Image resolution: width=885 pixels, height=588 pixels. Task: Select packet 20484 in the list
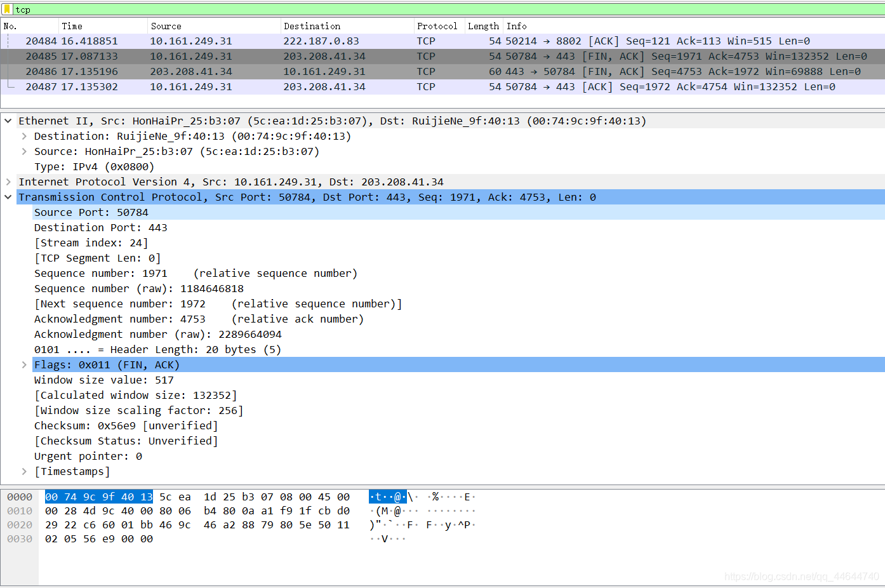442,41
